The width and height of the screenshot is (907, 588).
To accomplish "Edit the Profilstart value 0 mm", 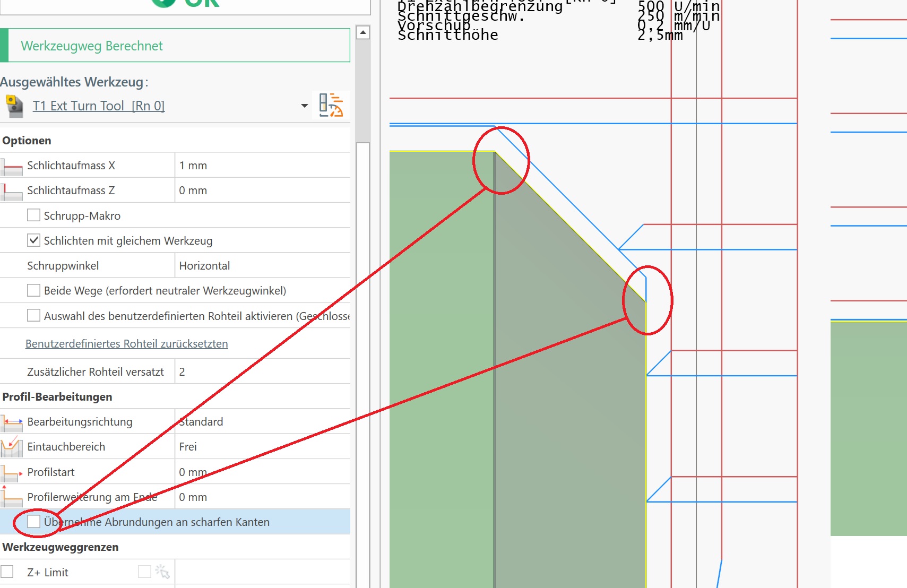I will [262, 472].
